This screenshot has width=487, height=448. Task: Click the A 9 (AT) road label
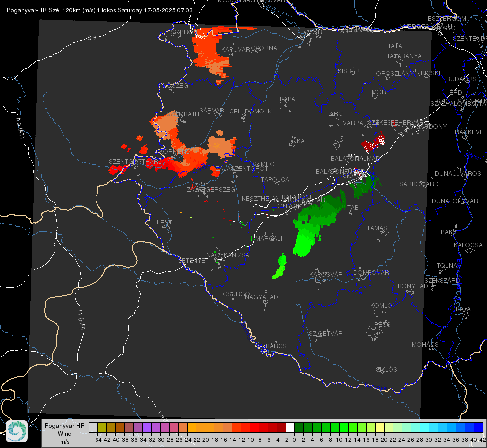click(20, 128)
